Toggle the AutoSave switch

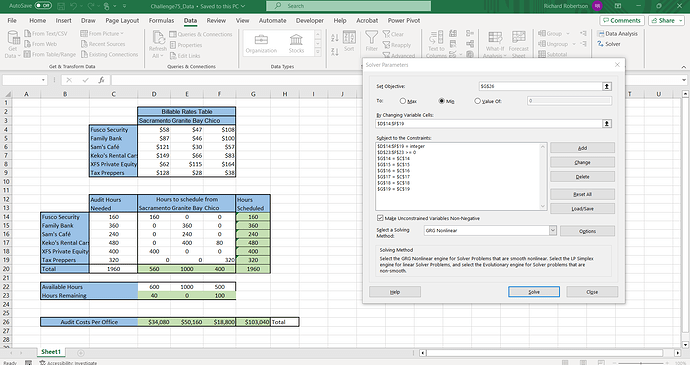coord(43,6)
